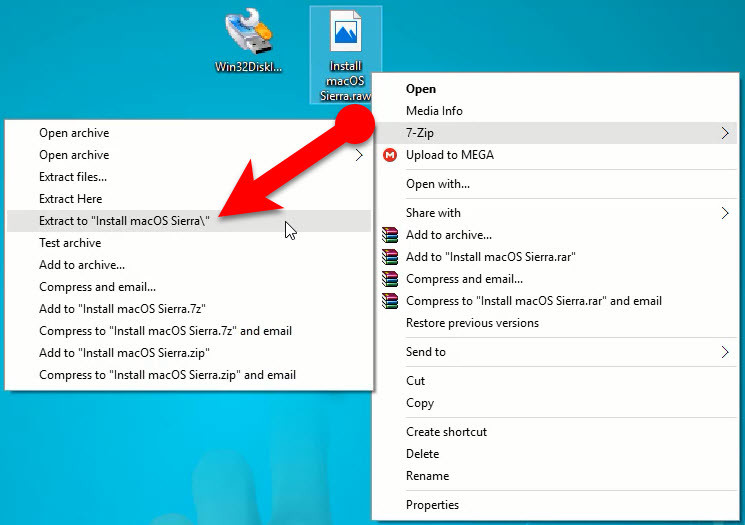Choose Cut from context menu
Screen dimensions: 745x525
point(555,381)
